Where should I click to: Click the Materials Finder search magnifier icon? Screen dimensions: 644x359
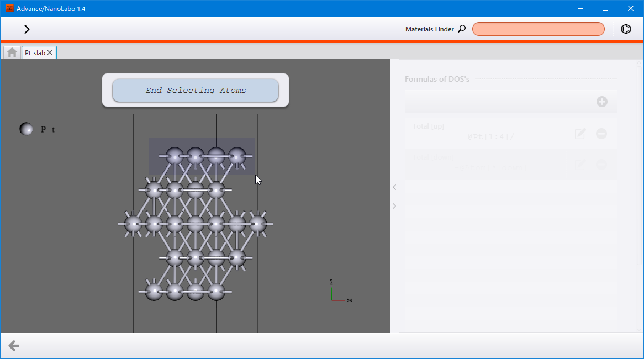pos(462,29)
